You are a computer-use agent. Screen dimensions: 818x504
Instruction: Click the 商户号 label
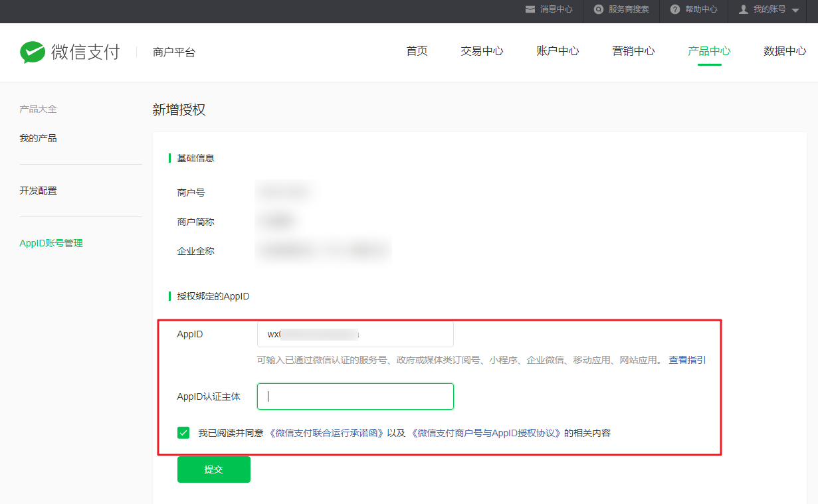(x=191, y=193)
